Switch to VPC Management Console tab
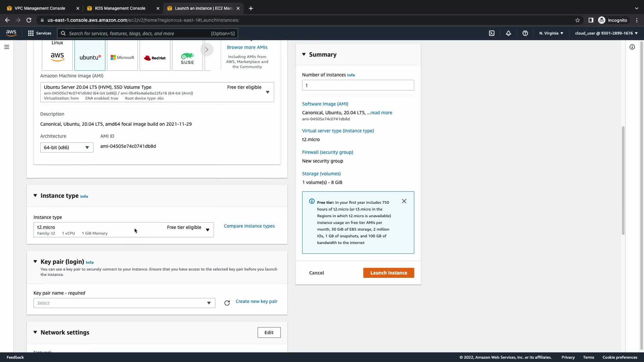 point(40,8)
